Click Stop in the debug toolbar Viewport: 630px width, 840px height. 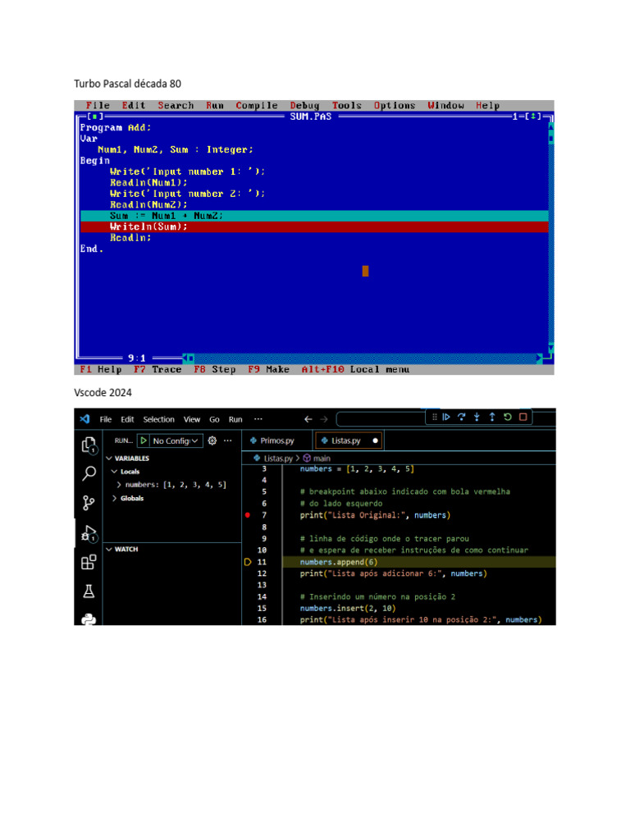(x=523, y=417)
